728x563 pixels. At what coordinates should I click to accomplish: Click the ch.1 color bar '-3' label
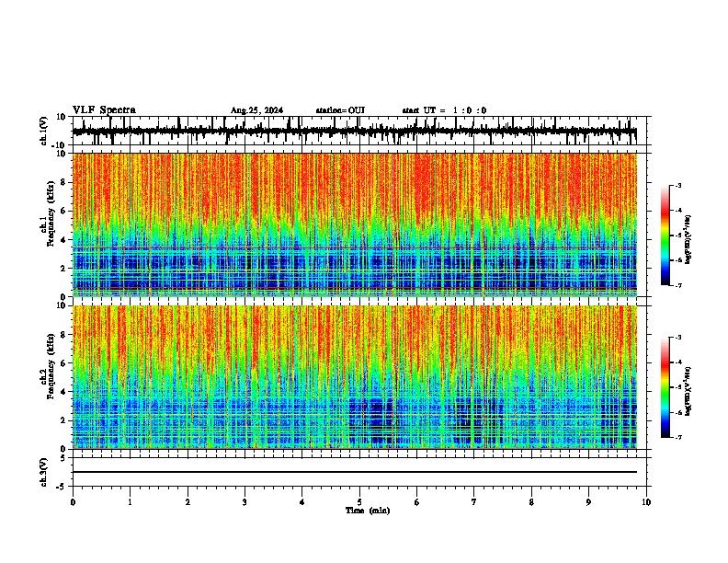[x=678, y=186]
